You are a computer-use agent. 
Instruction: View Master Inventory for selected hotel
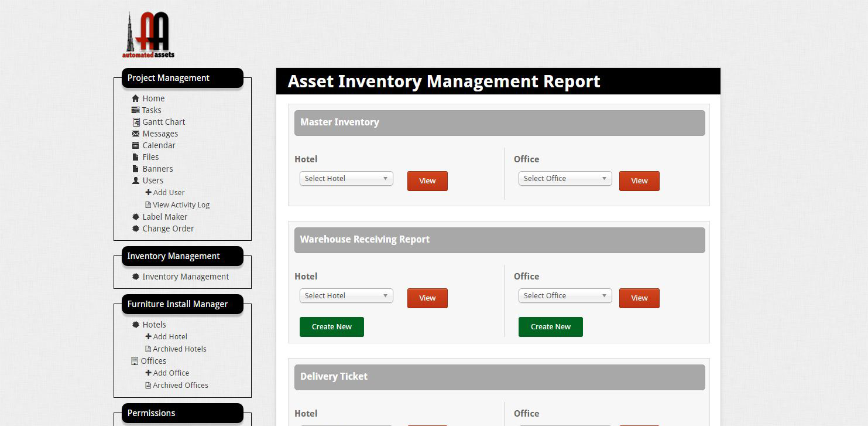[x=427, y=181]
